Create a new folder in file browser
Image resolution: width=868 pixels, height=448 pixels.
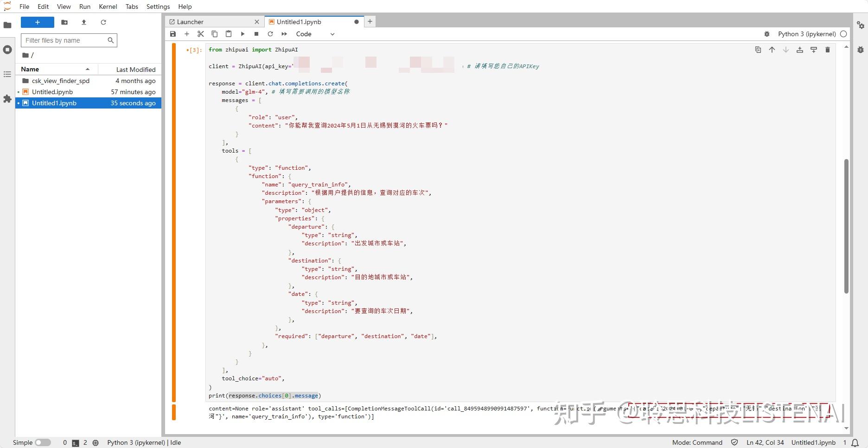[x=64, y=22]
